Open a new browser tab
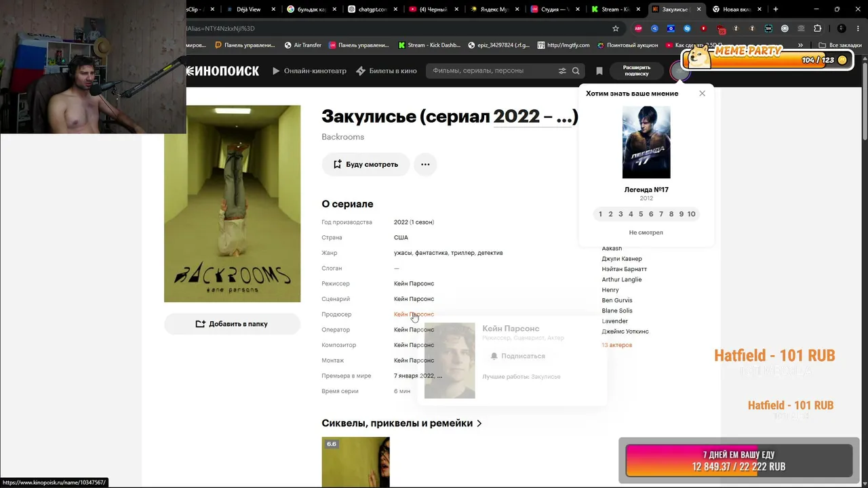Image resolution: width=868 pixels, height=488 pixels. tap(776, 9)
